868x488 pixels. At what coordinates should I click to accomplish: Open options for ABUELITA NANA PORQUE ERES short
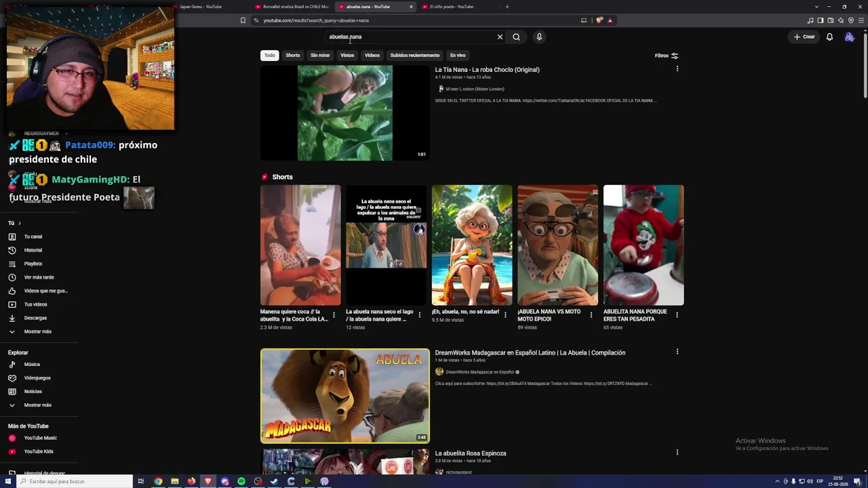pyautogui.click(x=677, y=315)
